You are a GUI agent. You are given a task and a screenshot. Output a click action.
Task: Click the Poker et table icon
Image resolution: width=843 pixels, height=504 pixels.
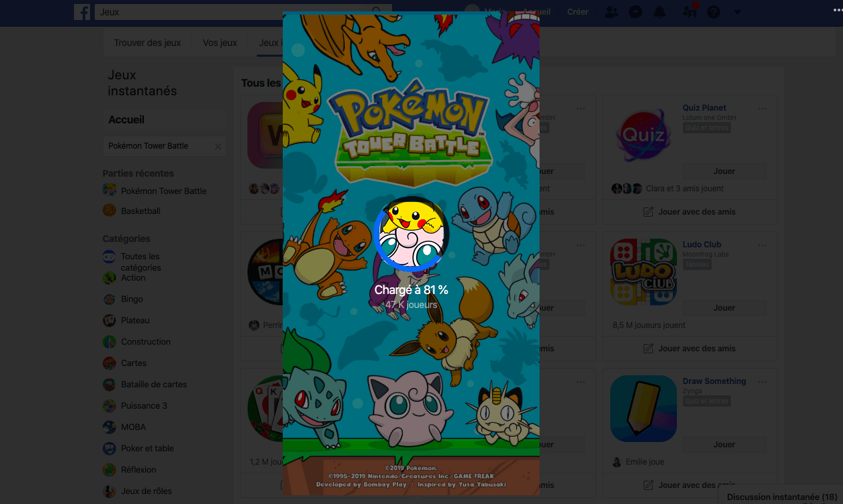(x=109, y=449)
